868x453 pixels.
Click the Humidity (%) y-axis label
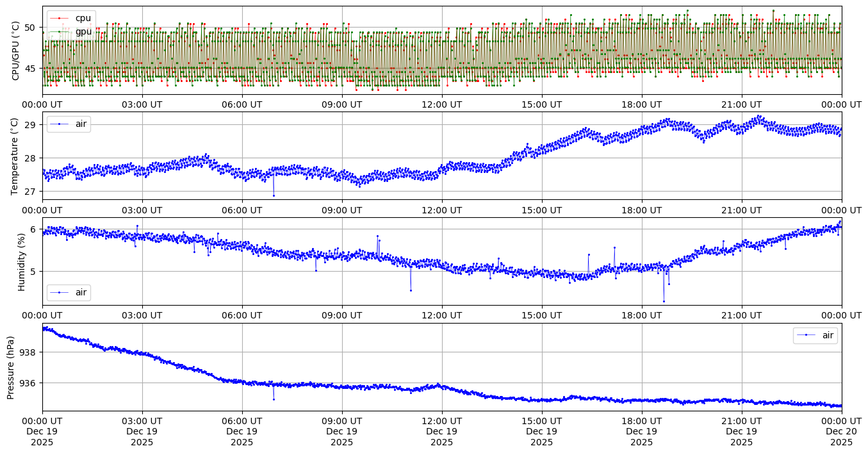21,261
